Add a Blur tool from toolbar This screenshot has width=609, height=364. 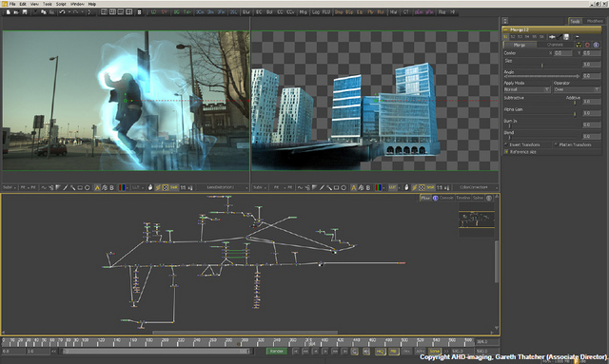pos(246,12)
